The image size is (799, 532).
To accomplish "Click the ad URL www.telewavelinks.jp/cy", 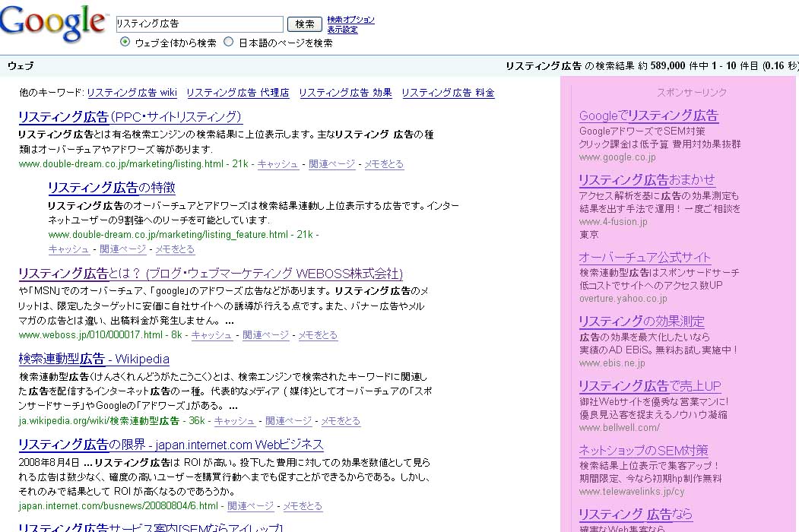I will click(x=631, y=492).
